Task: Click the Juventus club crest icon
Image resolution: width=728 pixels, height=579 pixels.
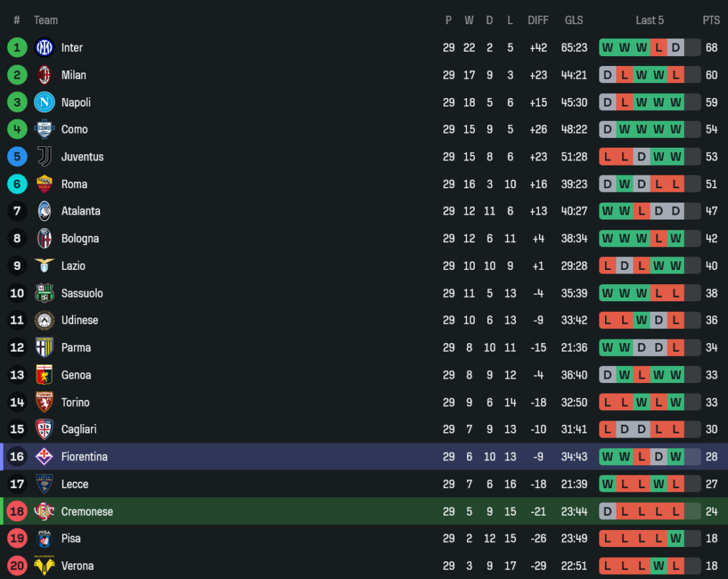Action: click(x=44, y=156)
